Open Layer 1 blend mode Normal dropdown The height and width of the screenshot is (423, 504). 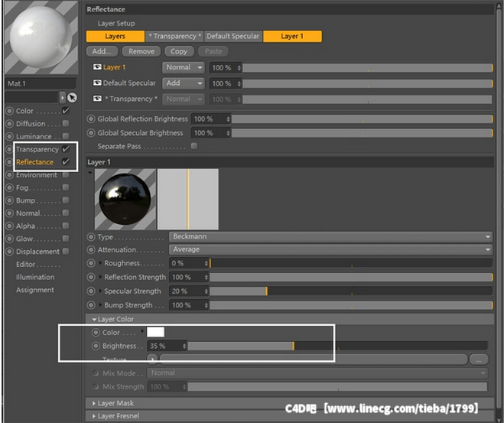[x=184, y=67]
